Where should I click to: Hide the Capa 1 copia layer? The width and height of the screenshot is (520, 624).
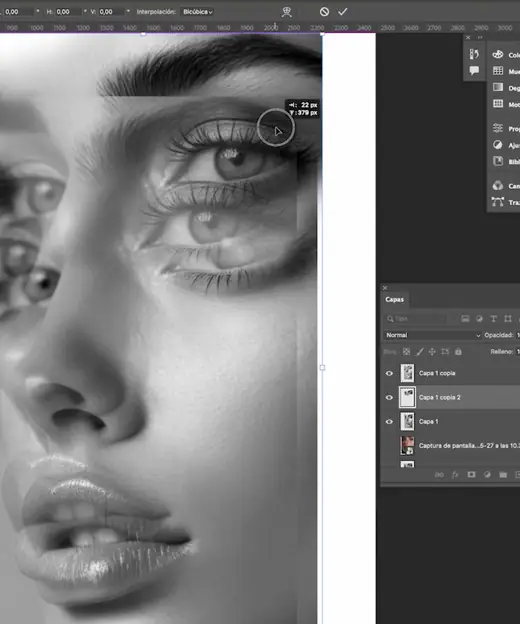(x=389, y=373)
